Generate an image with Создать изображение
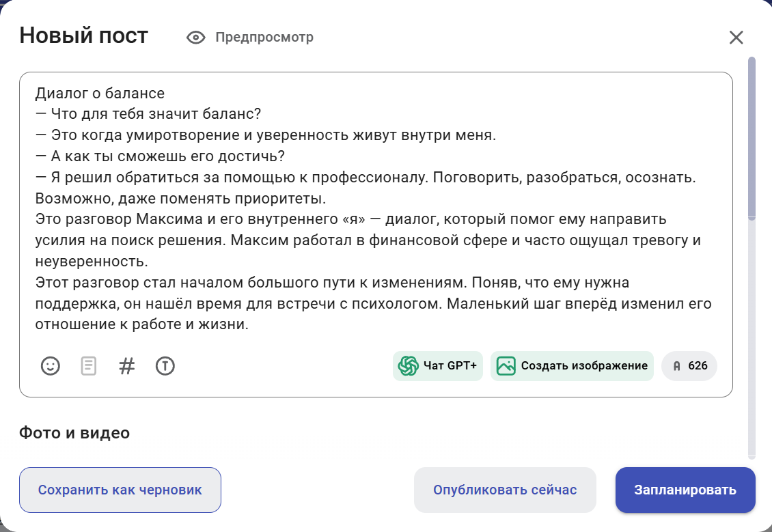This screenshot has width=772, height=532. click(571, 366)
